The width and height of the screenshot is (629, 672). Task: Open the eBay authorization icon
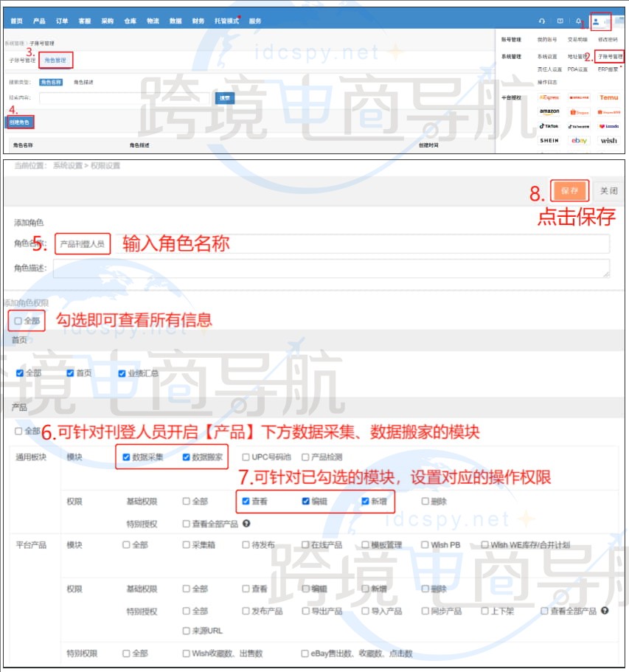(579, 140)
